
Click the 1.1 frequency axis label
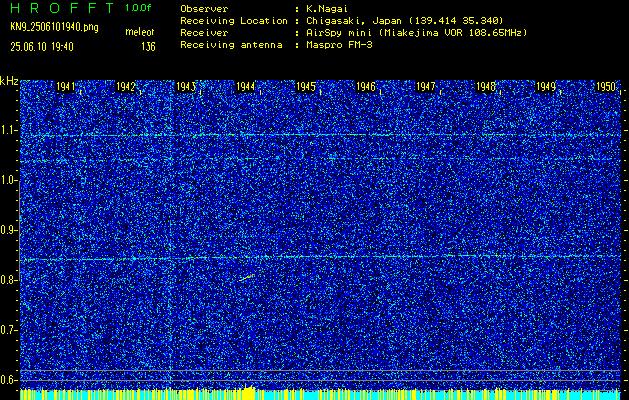[x=8, y=130]
